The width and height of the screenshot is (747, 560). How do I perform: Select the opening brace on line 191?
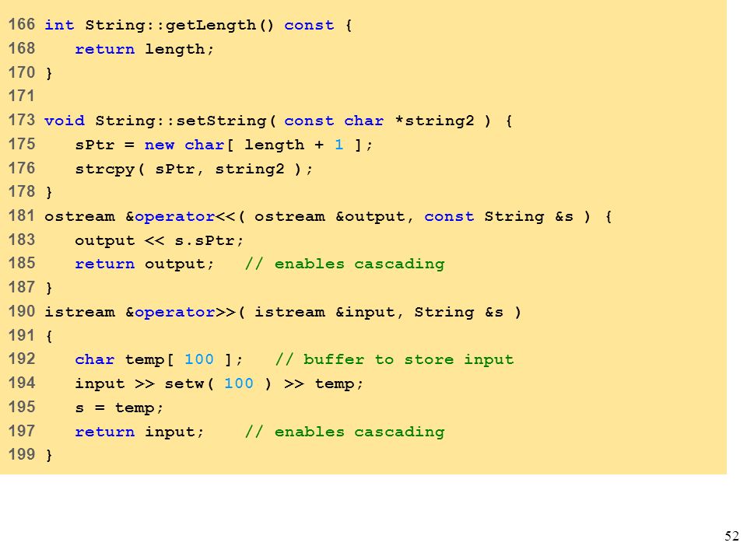[x=48, y=336]
